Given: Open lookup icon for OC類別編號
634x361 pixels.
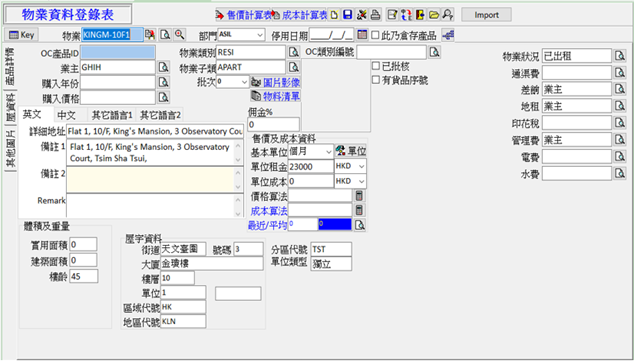Looking at the screenshot, I should coord(435,52).
